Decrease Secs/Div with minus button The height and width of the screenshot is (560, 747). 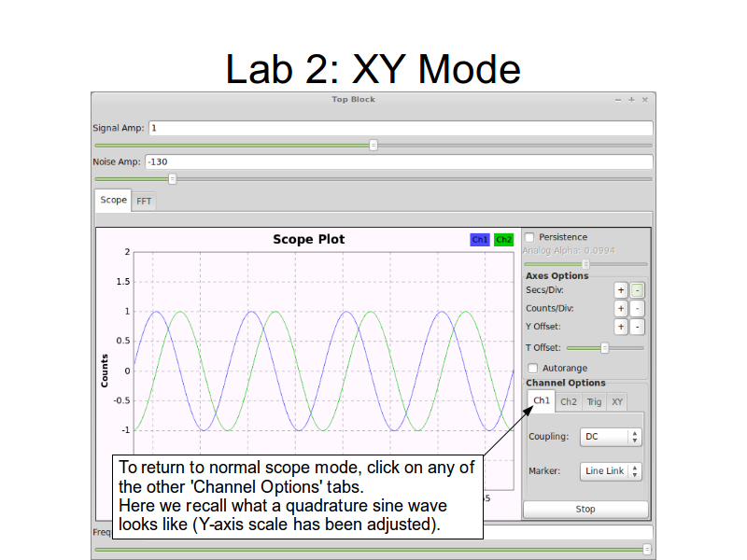pyautogui.click(x=637, y=290)
